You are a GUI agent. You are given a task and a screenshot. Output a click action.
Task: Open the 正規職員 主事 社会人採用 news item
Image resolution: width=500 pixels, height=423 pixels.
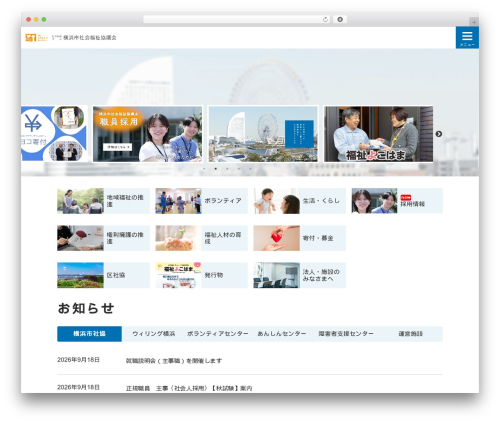point(189,388)
